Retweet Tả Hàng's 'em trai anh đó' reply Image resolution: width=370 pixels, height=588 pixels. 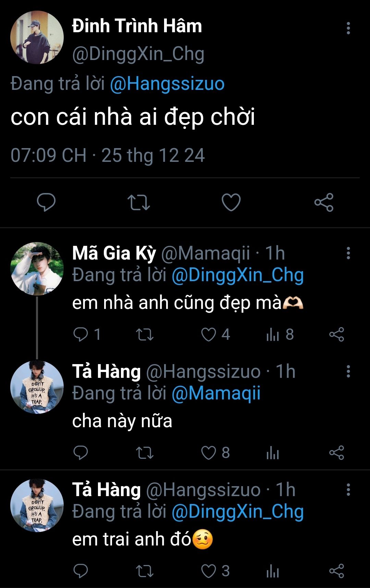coord(145,571)
